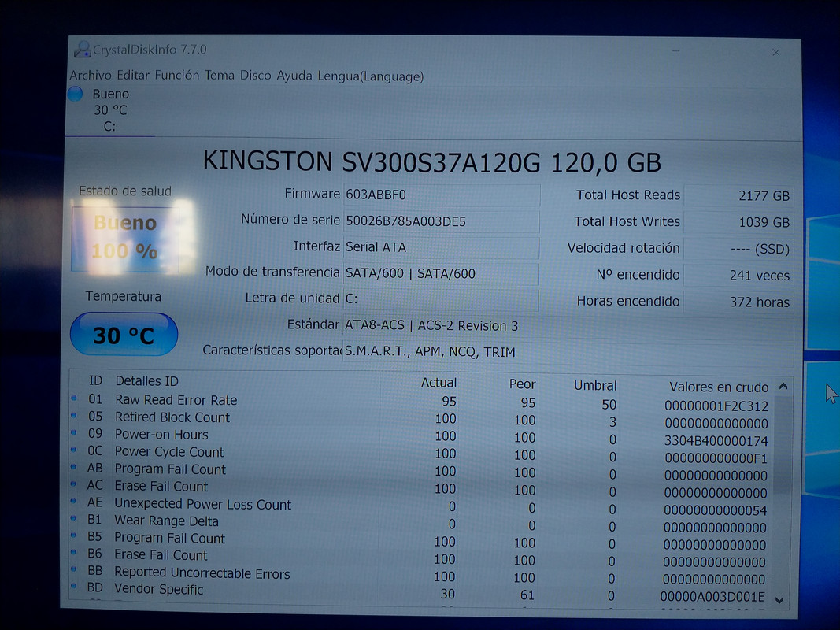Click the 30 °C temperature button
This screenshot has height=630, width=840.
pyautogui.click(x=124, y=334)
